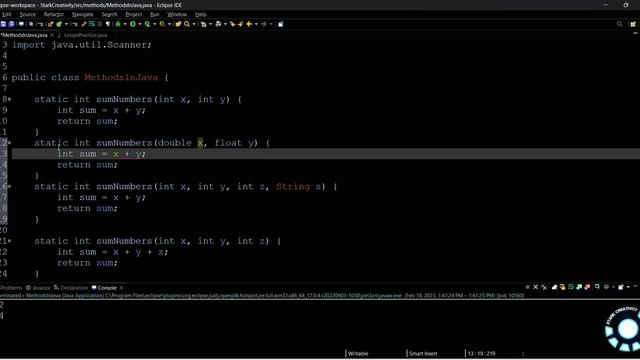Image resolution: width=640 pixels, height=360 pixels.
Task: Open the Edit menu
Action: [7, 14]
